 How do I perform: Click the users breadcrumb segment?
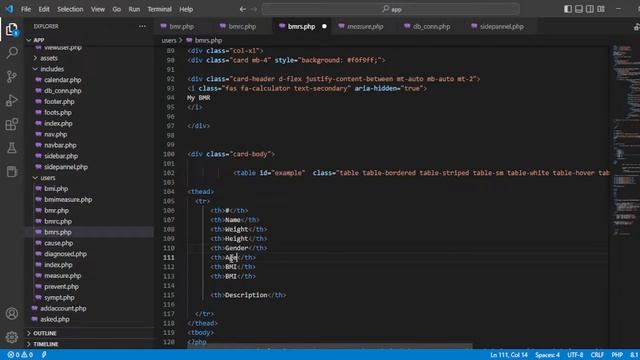(x=169, y=40)
